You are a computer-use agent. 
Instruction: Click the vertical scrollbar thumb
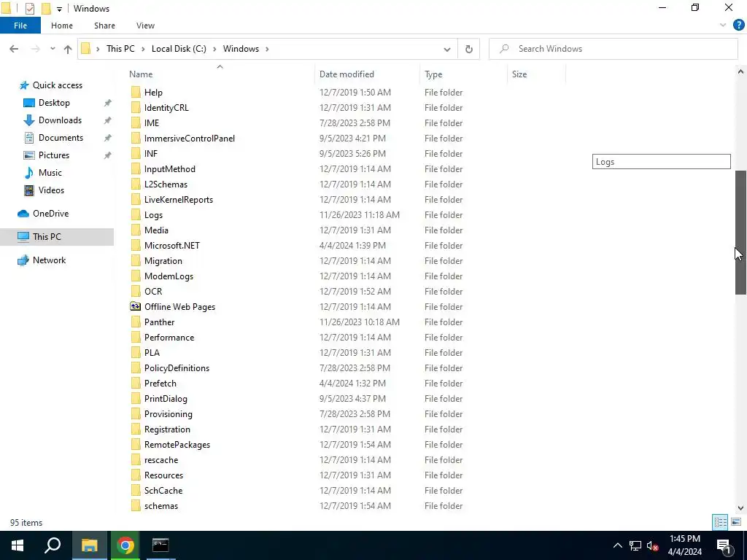(741, 233)
